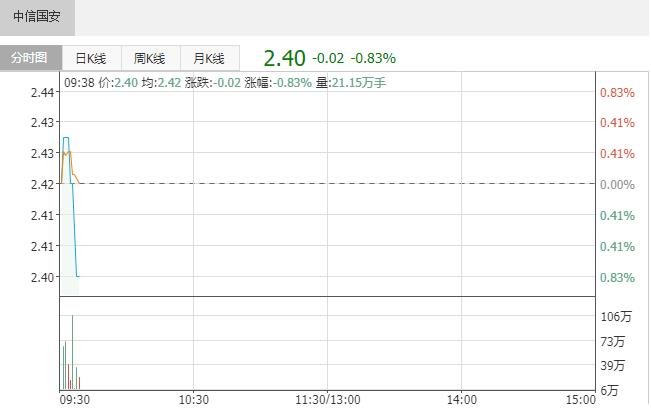The width and height of the screenshot is (651, 419).
Task: Click the orange average price line
Action: (x=71, y=164)
